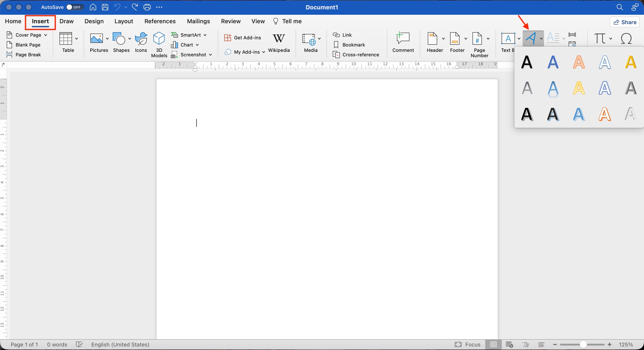Click the zoom in plus button

click(610, 344)
